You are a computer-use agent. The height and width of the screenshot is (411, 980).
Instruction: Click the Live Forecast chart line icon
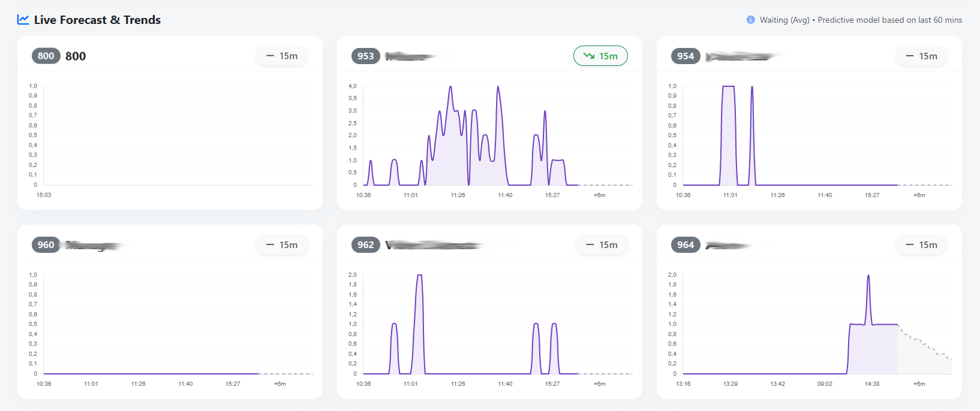[23, 20]
